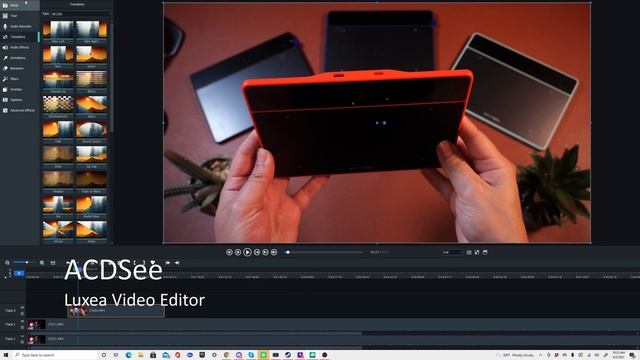Viewport: 640px width, 360px height.
Task: Open Steam from the taskbar
Action: (x=288, y=355)
